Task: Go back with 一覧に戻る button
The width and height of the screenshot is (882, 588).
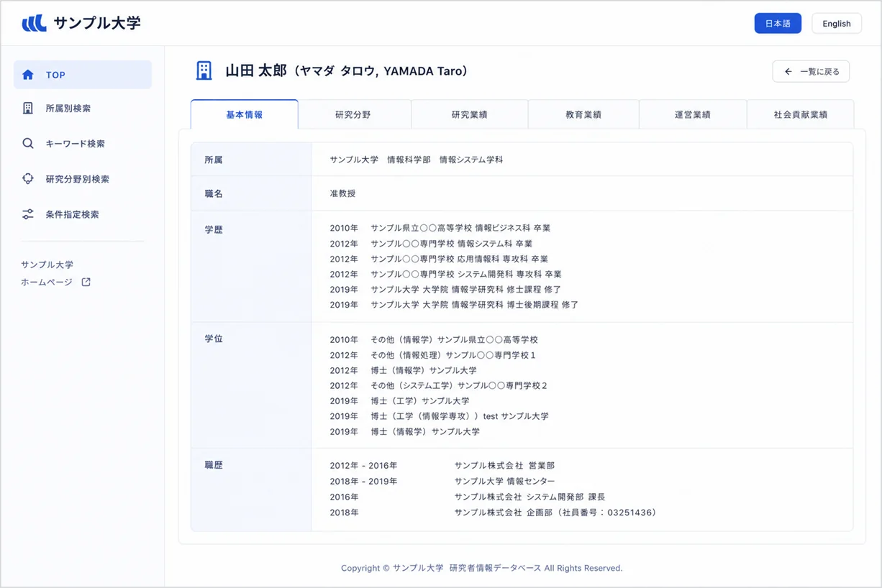Action: tap(811, 72)
